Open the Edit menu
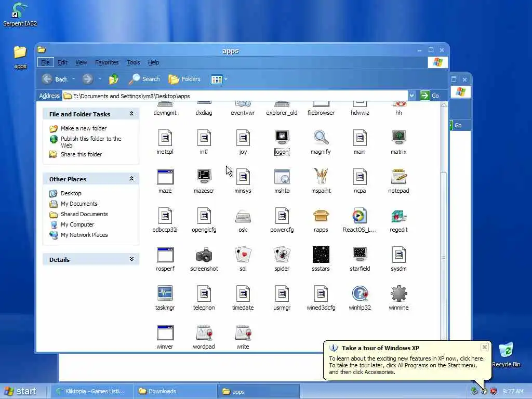 click(62, 62)
